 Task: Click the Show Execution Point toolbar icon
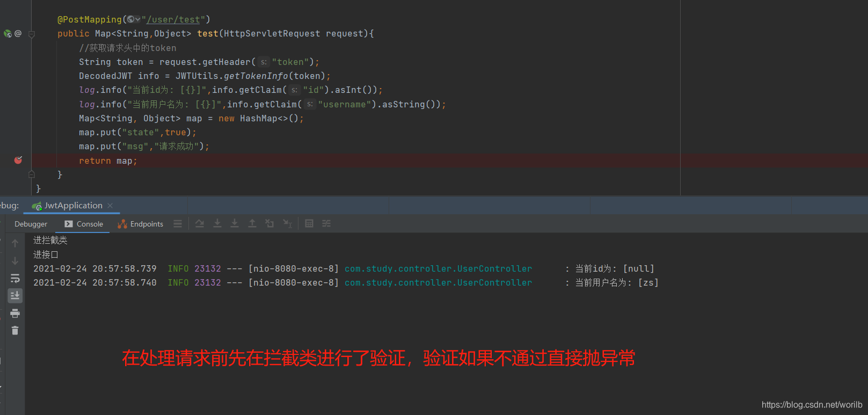[178, 224]
